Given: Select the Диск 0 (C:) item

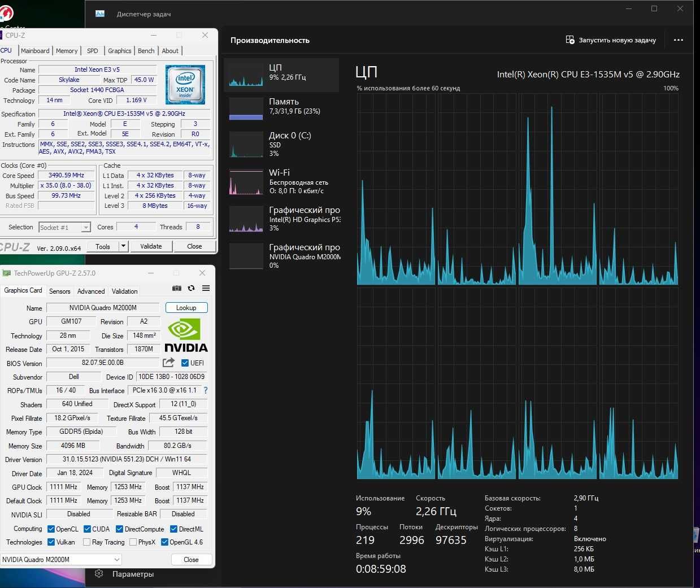Looking at the screenshot, I should pyautogui.click(x=281, y=145).
